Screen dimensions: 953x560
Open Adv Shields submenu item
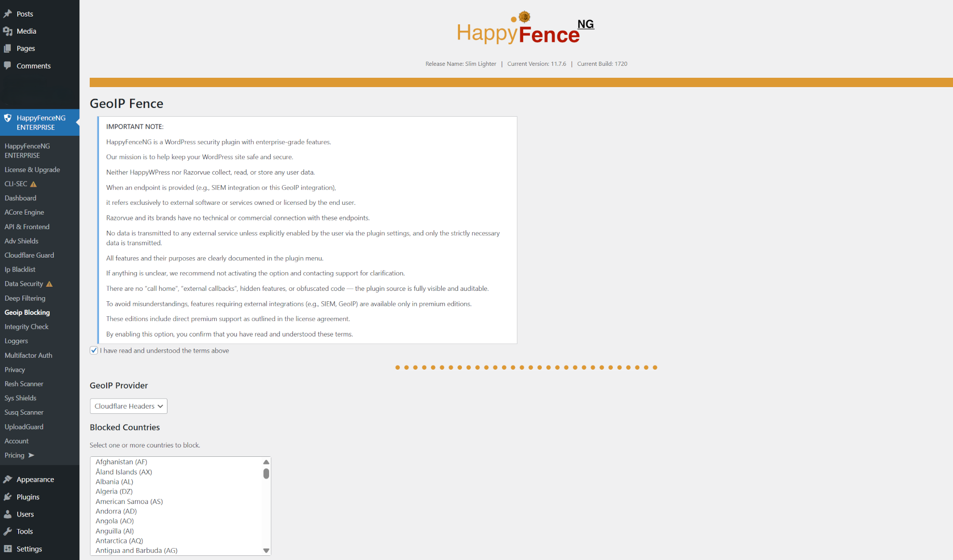pyautogui.click(x=21, y=241)
